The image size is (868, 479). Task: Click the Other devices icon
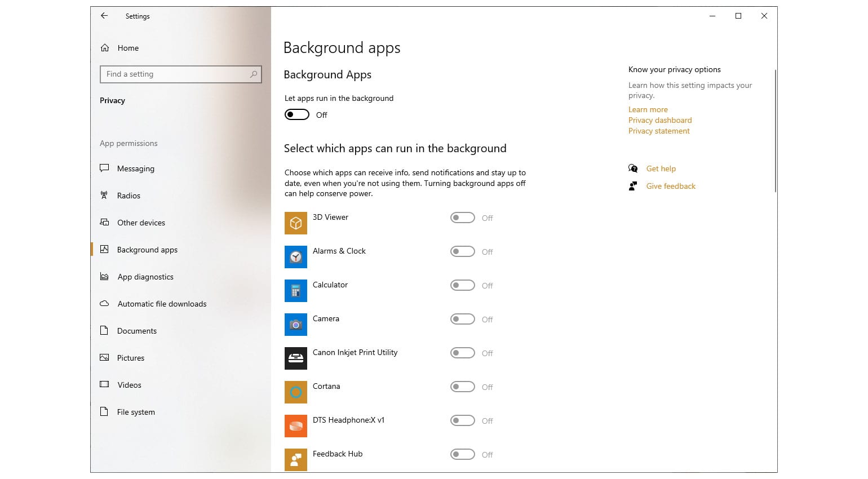tap(104, 222)
